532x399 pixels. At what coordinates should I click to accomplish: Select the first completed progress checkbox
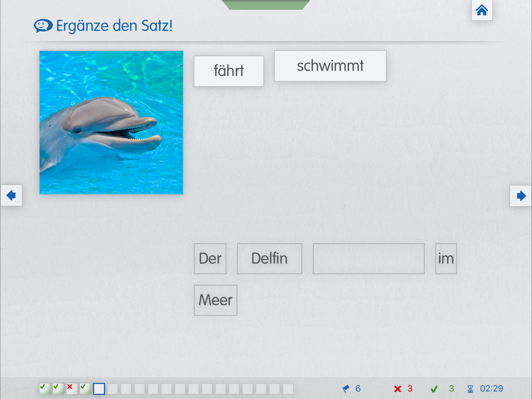[x=45, y=389]
